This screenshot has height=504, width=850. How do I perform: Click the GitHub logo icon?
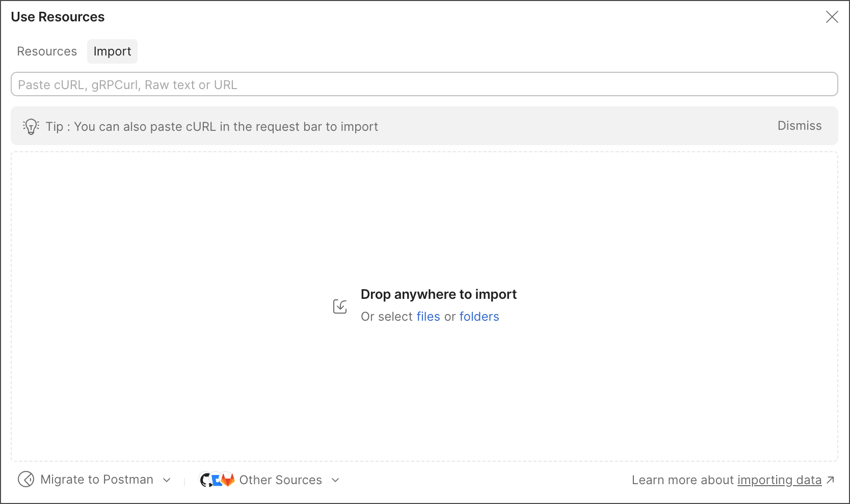coord(205,480)
